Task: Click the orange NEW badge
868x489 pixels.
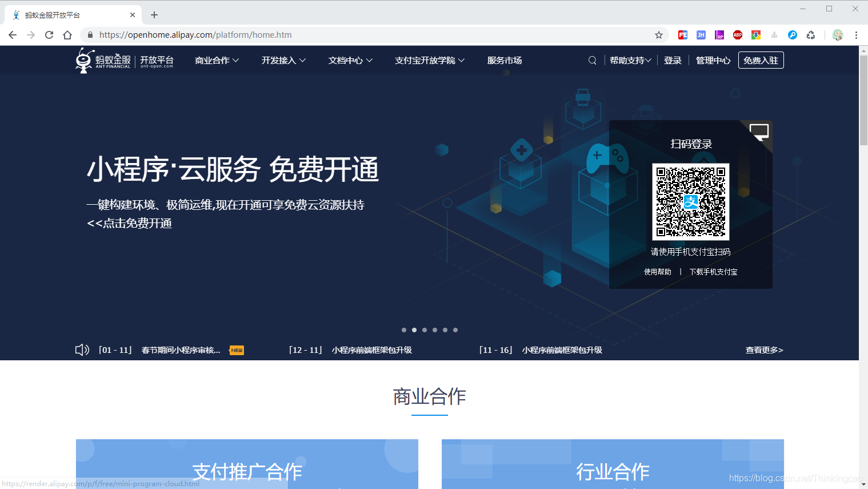Action: click(237, 350)
